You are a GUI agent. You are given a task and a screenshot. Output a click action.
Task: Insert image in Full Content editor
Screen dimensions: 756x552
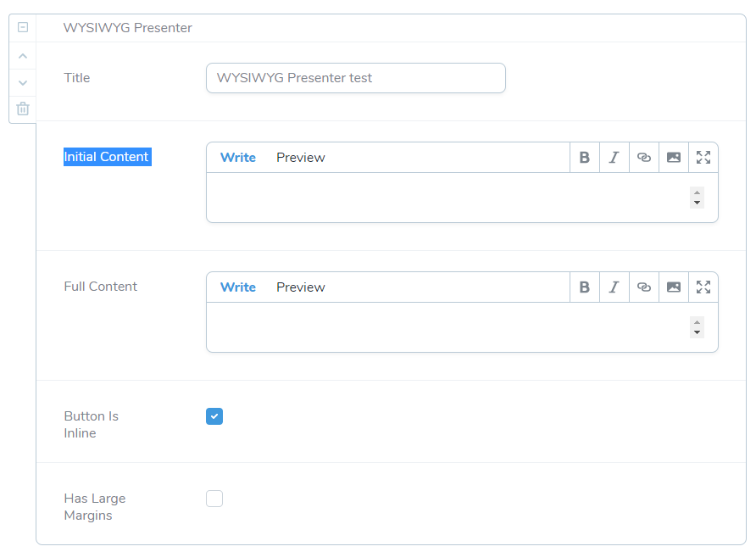pyautogui.click(x=674, y=287)
